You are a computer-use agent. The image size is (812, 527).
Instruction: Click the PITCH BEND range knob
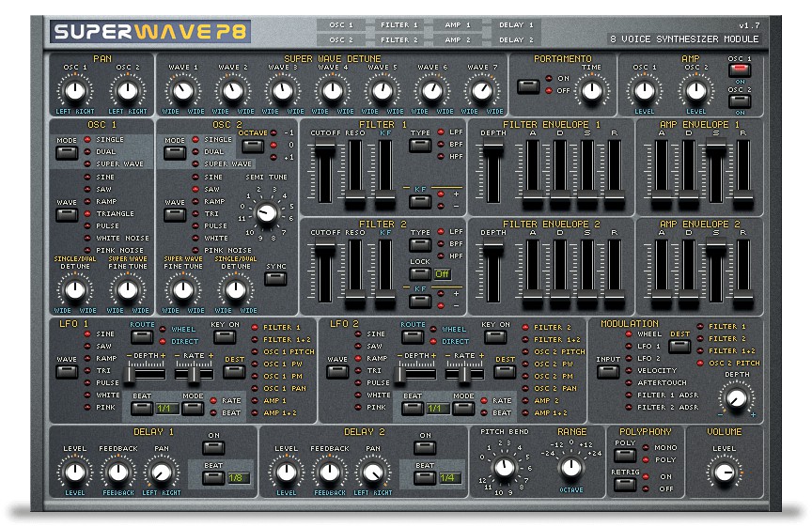pyautogui.click(x=505, y=468)
